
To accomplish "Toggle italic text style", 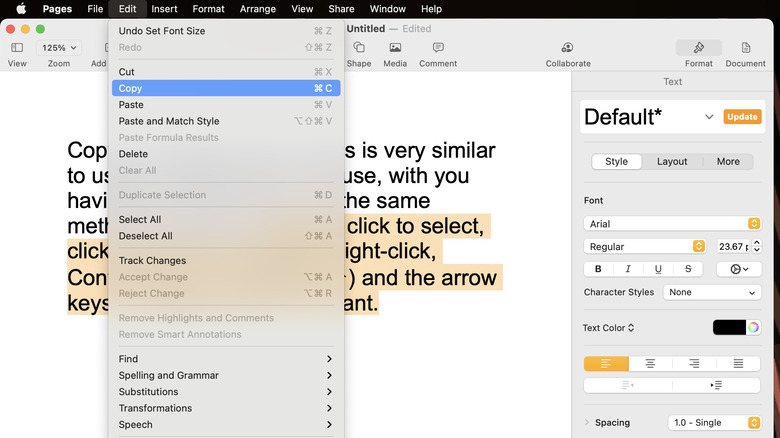I will click(x=628, y=269).
